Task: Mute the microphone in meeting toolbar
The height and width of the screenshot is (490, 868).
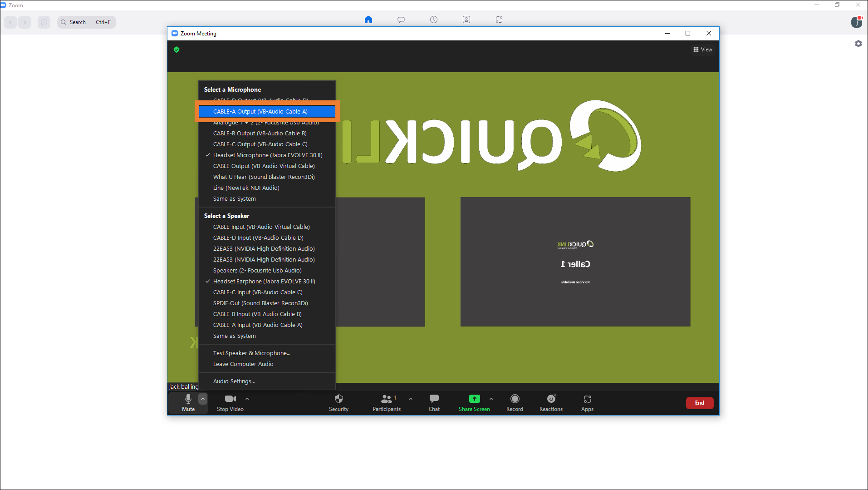Action: pyautogui.click(x=188, y=402)
